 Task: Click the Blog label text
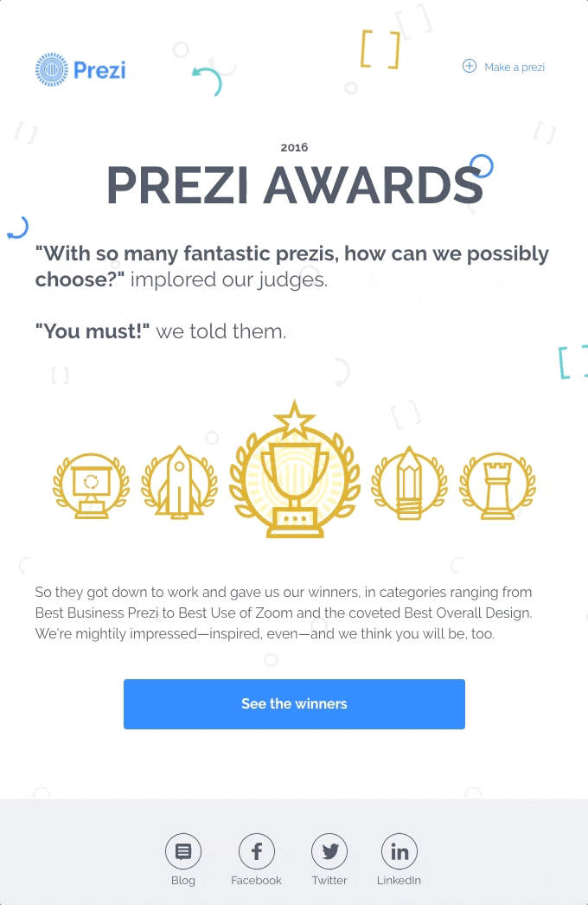pyautogui.click(x=182, y=880)
